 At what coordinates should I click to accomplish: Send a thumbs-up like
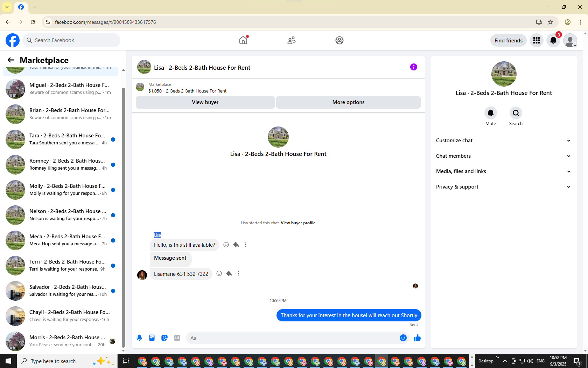click(417, 338)
